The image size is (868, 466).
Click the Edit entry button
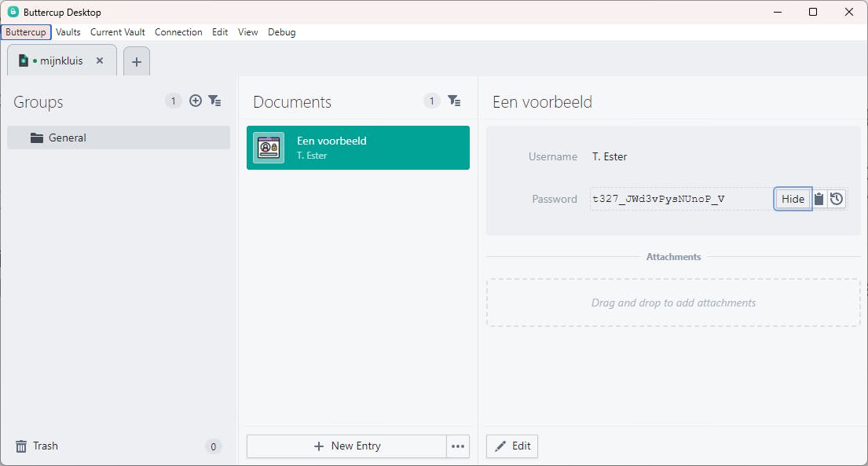[x=512, y=446]
